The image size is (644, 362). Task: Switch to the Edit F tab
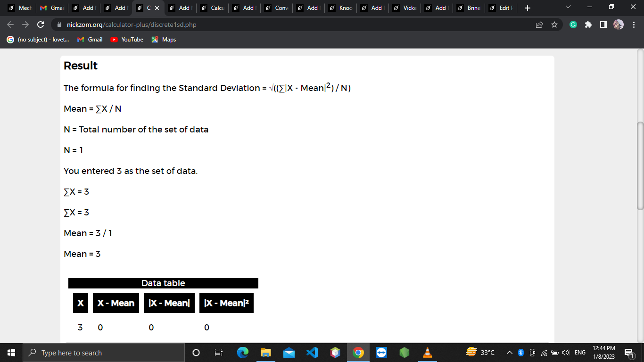pyautogui.click(x=501, y=8)
